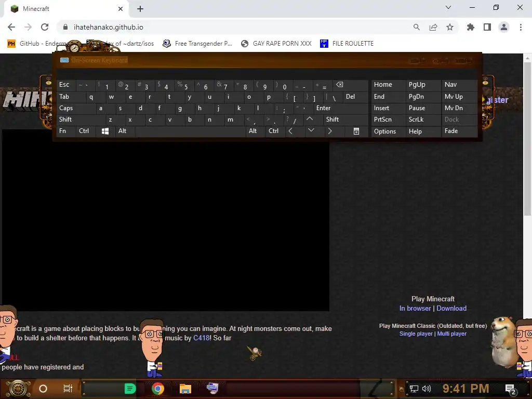Image resolution: width=532 pixels, height=399 pixels.
Task: Toggle the ScrLk key
Action: pos(423,119)
